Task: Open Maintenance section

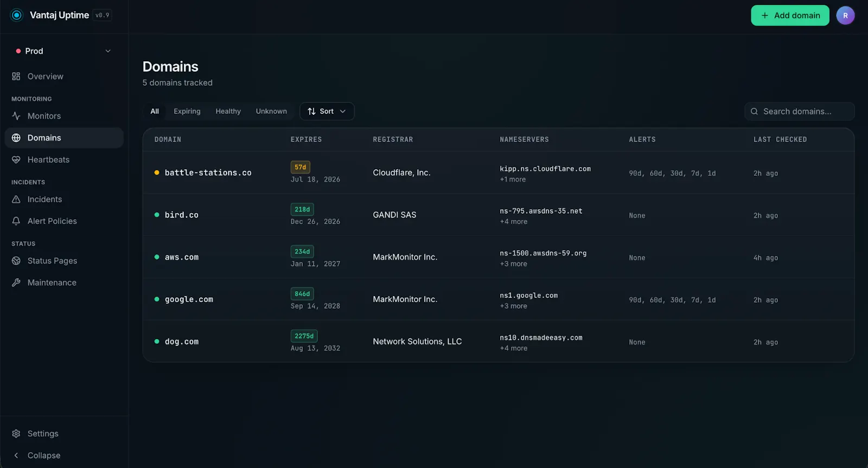Action: pos(64,283)
